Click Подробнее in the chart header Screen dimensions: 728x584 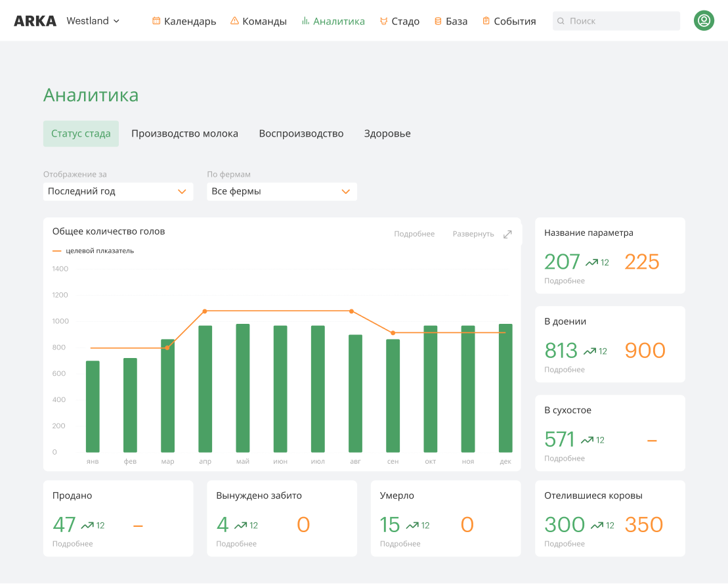(x=414, y=235)
